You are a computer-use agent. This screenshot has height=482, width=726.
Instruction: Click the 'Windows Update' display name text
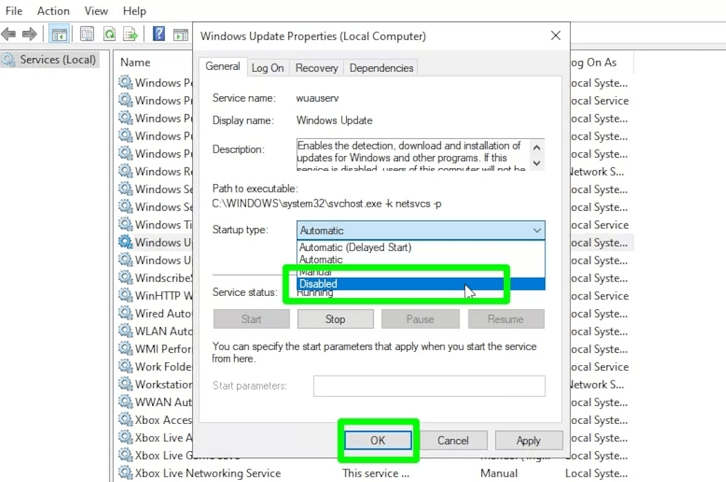(x=334, y=120)
